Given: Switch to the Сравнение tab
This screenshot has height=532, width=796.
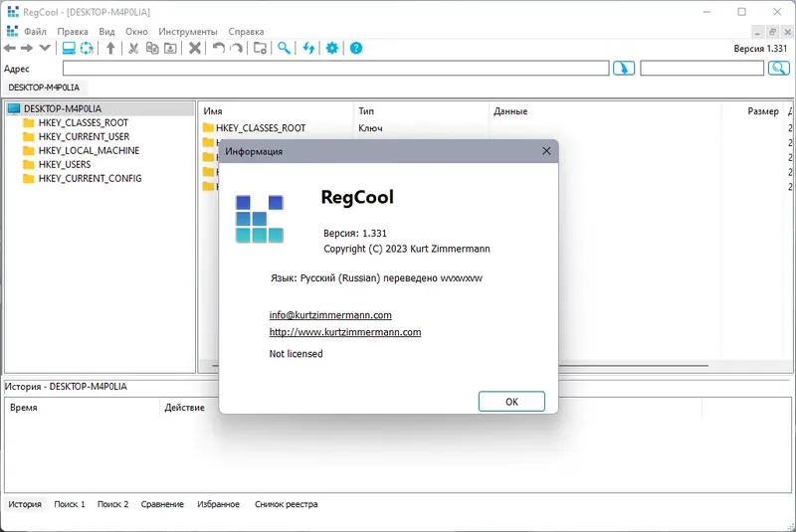Looking at the screenshot, I should point(162,504).
